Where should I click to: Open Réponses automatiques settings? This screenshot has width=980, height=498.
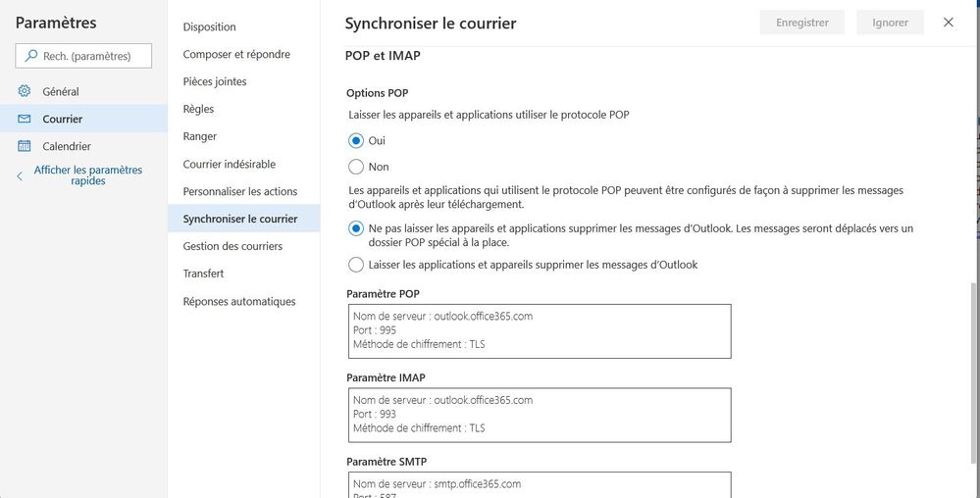click(239, 301)
